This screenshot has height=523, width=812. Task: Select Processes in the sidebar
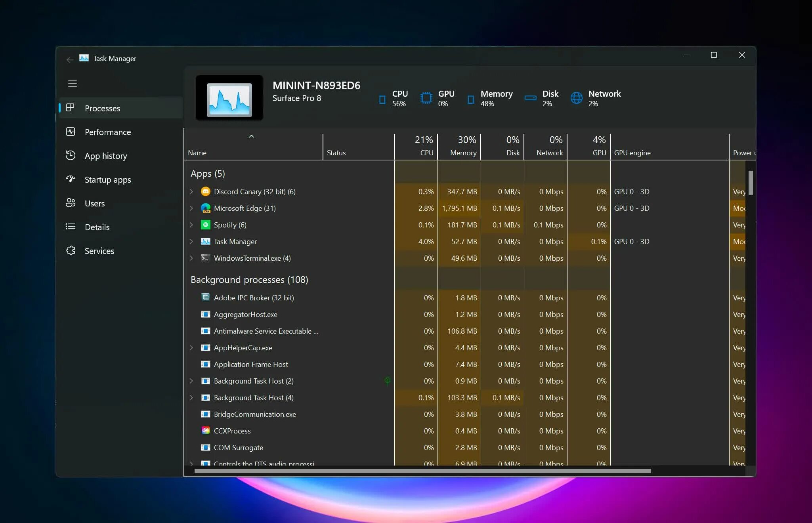(102, 108)
